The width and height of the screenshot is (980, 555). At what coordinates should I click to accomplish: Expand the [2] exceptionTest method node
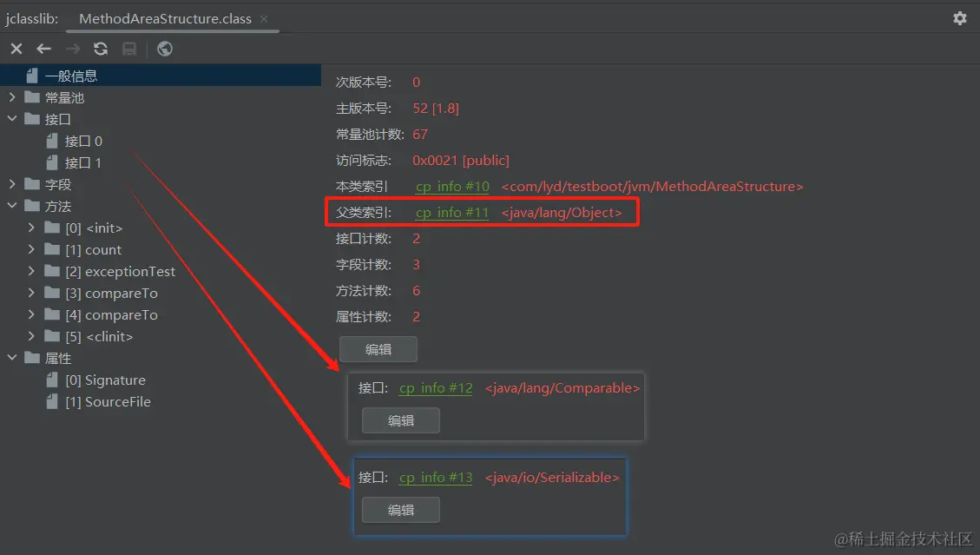click(31, 271)
